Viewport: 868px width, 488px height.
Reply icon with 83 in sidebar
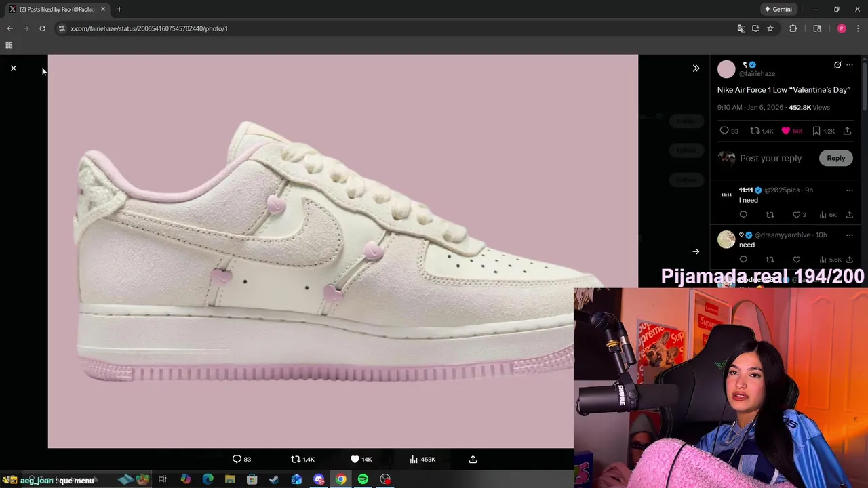[x=729, y=131]
